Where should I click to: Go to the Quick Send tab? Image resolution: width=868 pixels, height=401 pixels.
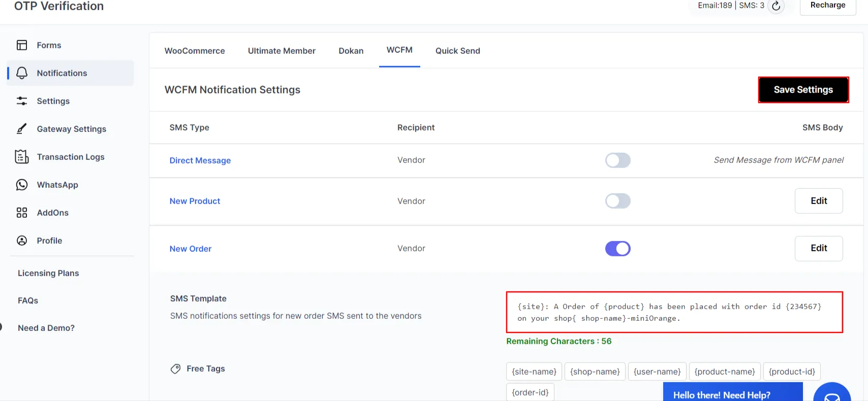point(458,51)
